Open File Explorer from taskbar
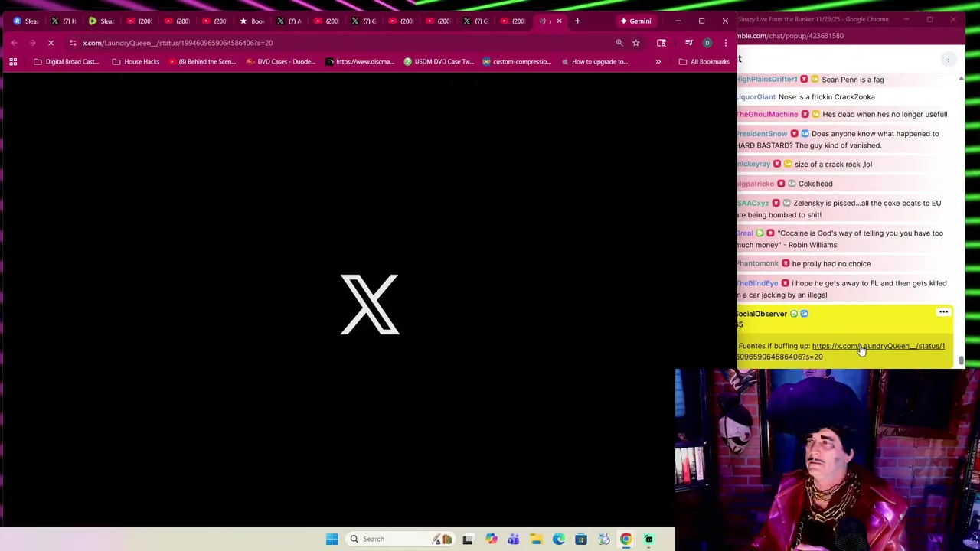 536,539
